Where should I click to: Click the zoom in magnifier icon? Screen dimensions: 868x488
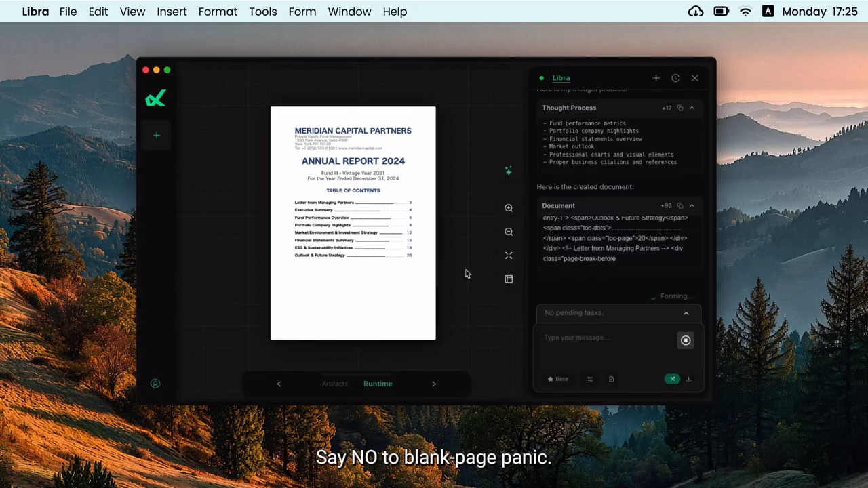(x=509, y=208)
